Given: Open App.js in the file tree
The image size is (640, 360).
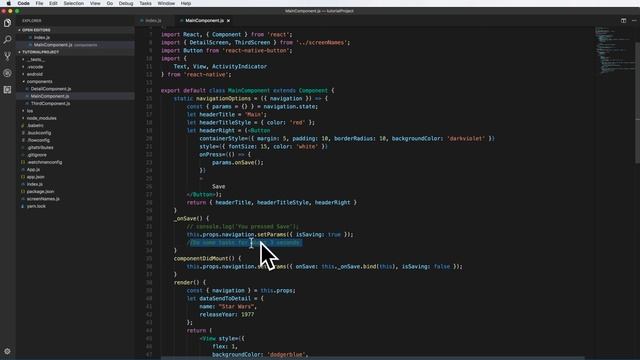Looking at the screenshot, I should coord(33,170).
